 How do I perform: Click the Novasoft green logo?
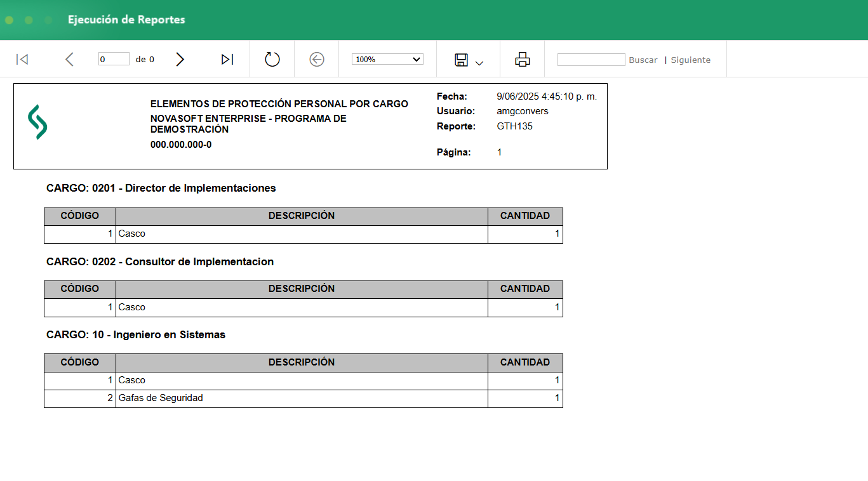37,122
